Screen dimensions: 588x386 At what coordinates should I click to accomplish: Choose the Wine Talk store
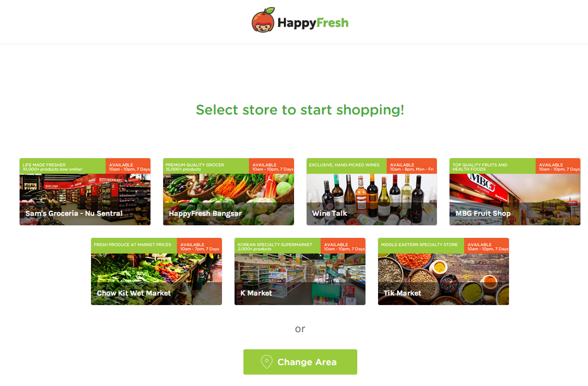point(372,192)
